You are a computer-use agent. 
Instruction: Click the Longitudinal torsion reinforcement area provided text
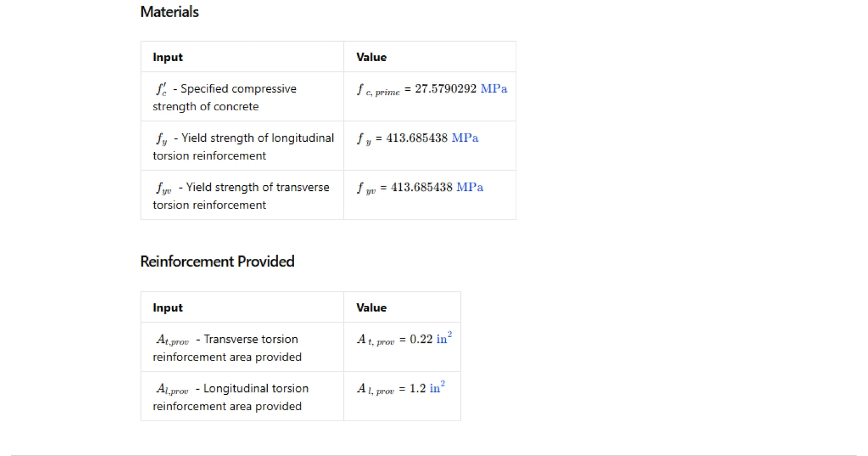(x=230, y=397)
